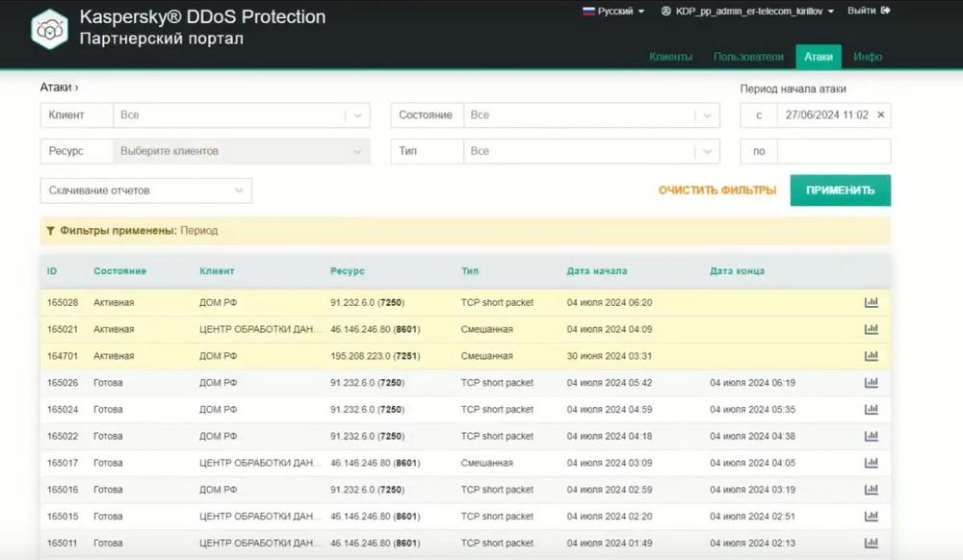View statistics chart for attack 165026
The image size is (963, 560).
871,383
